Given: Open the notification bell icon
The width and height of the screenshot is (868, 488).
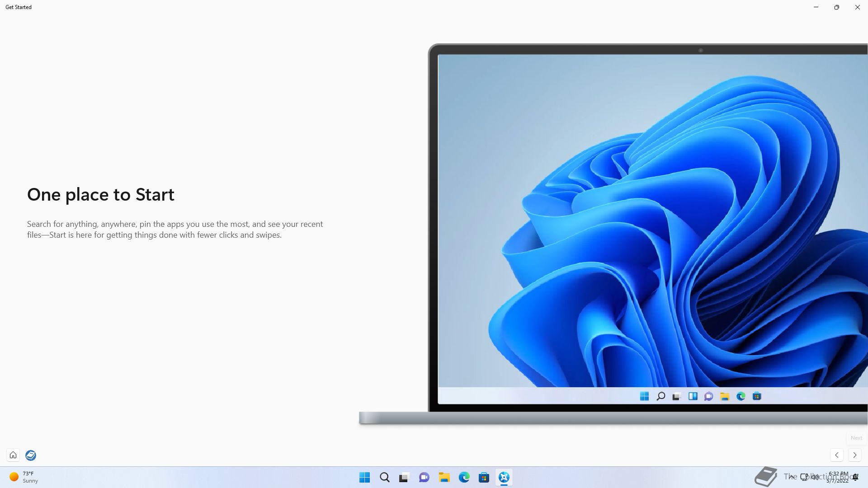Looking at the screenshot, I should coord(855,477).
